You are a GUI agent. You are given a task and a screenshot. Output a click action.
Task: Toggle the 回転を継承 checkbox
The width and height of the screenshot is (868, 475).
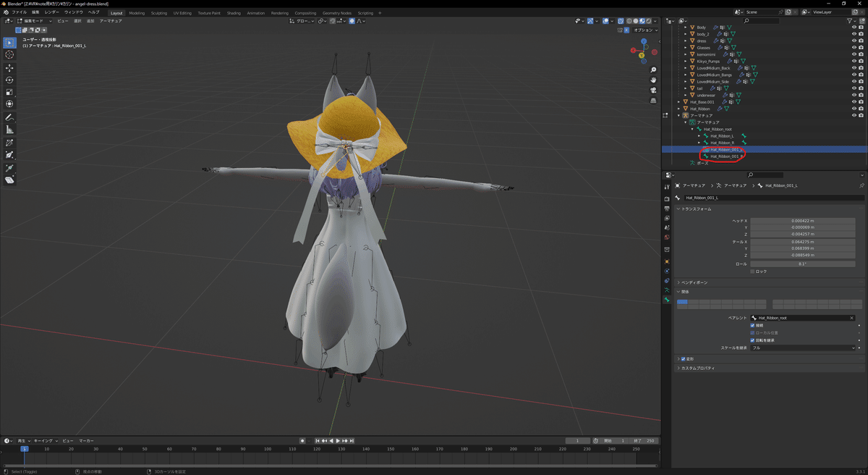(x=752, y=340)
